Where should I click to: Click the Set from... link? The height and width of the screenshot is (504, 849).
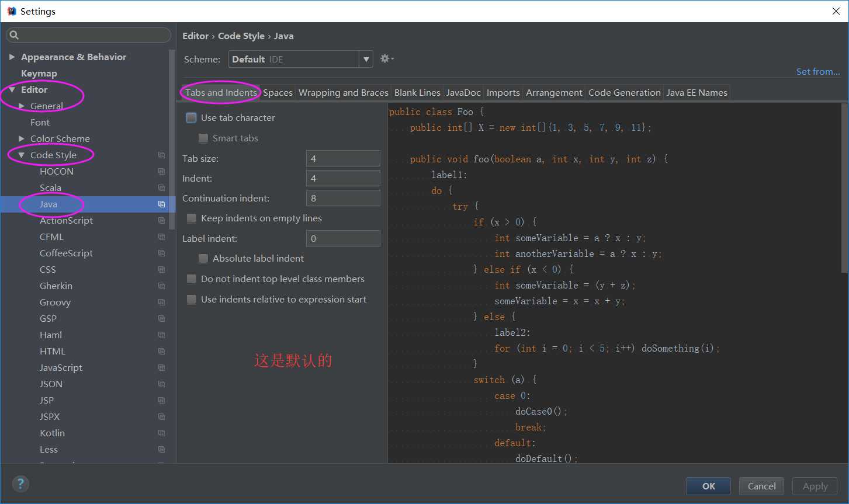click(x=818, y=71)
